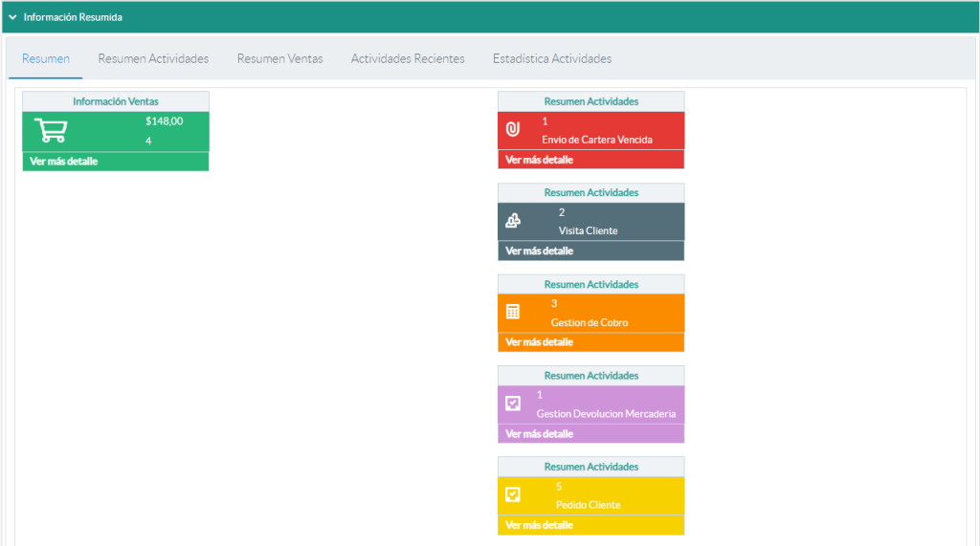Click the shopping cart icon in Información Ventas

pyautogui.click(x=51, y=131)
